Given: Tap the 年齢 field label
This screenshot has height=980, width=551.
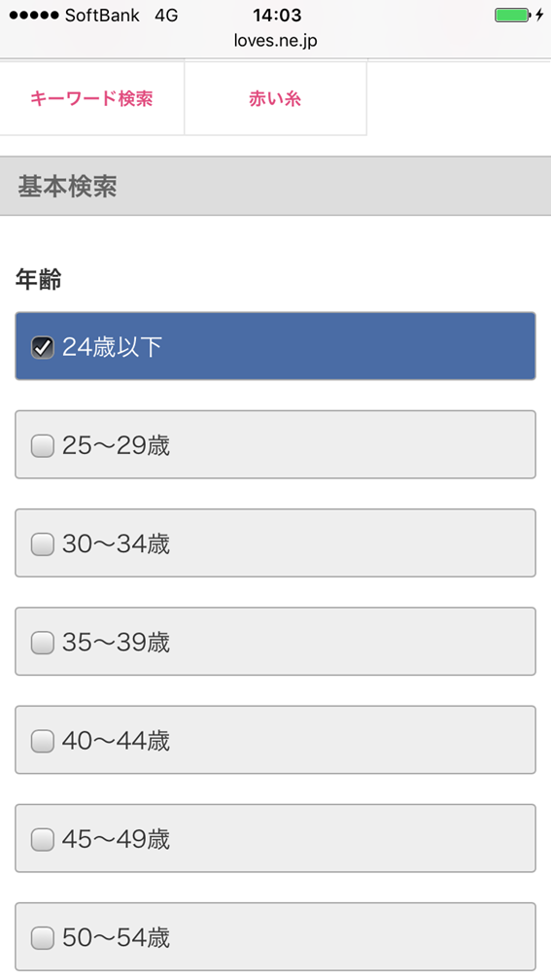Looking at the screenshot, I should 39,280.
